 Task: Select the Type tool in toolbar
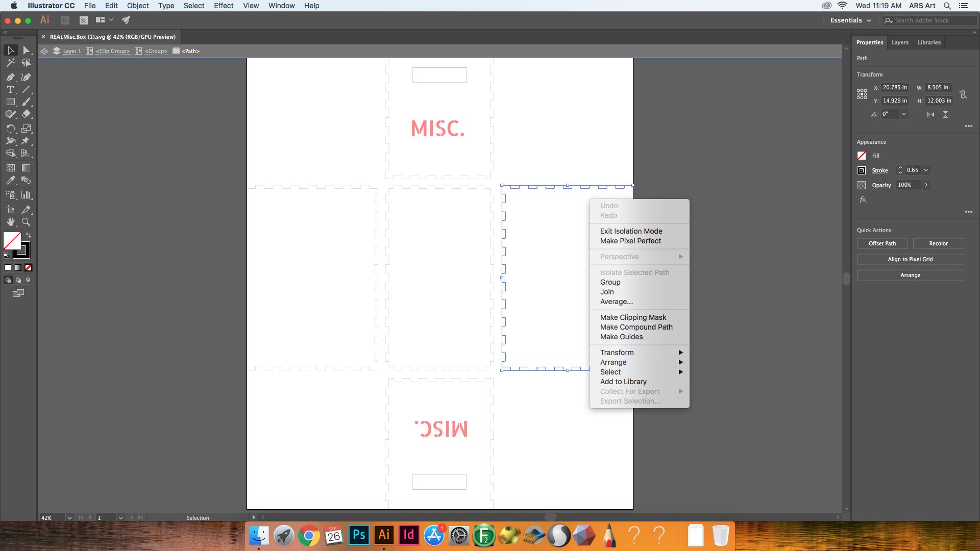click(x=10, y=89)
